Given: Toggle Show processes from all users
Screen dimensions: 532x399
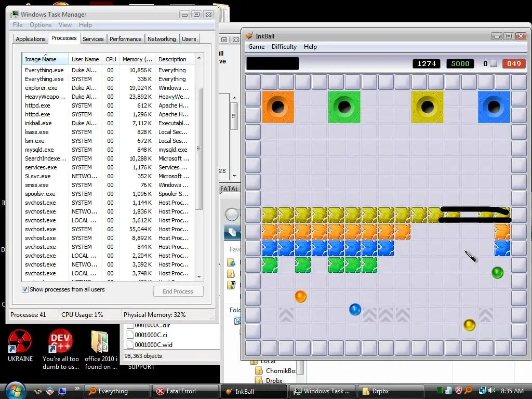Looking at the screenshot, I should coord(25,289).
